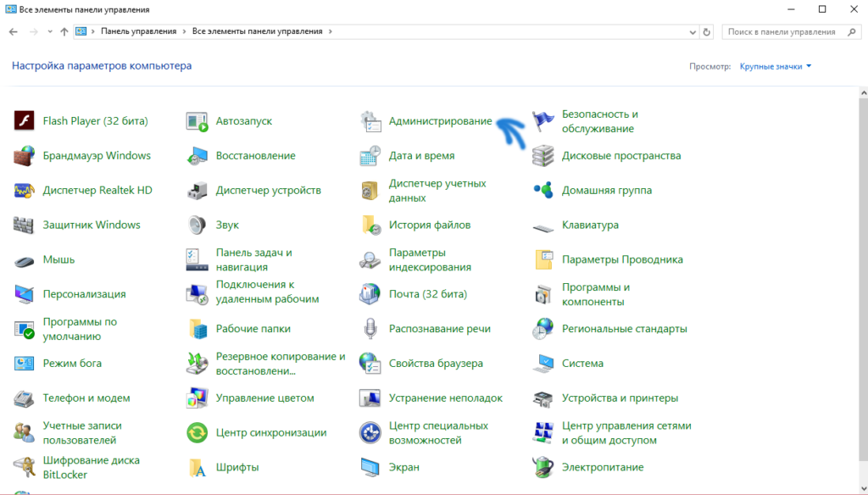Open the recent locations dropdown arrow
The height and width of the screenshot is (495, 868).
click(50, 31)
